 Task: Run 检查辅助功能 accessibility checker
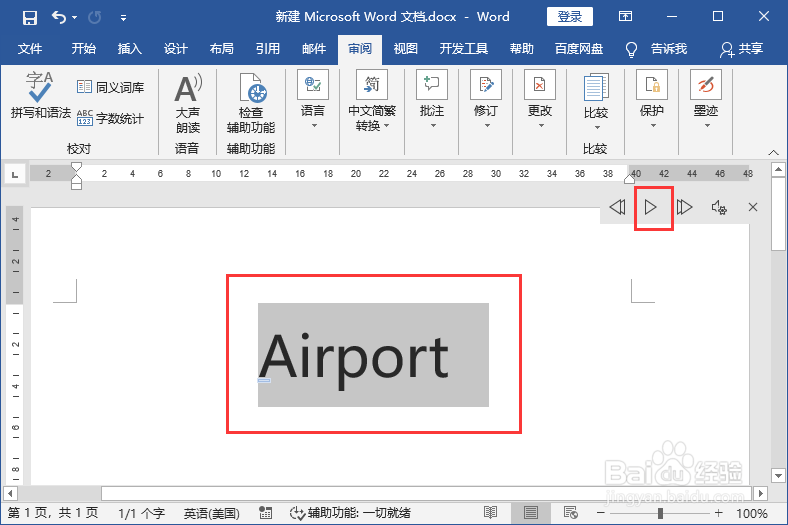click(251, 104)
